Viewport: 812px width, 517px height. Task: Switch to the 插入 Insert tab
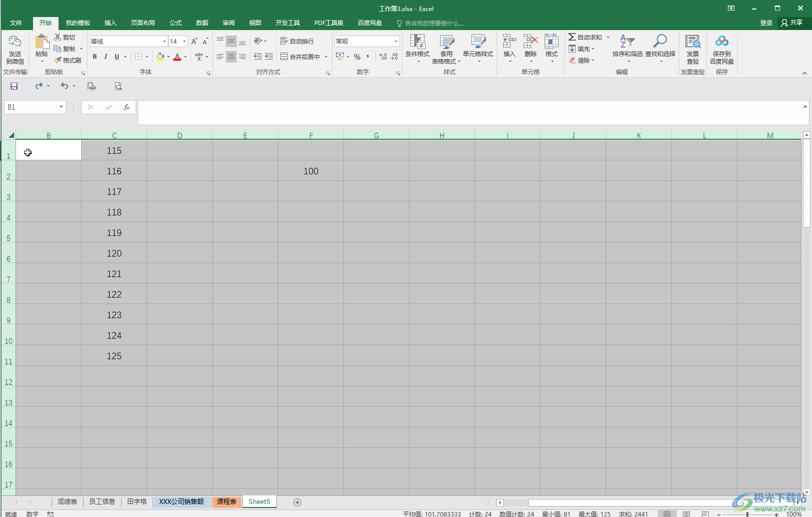click(110, 23)
